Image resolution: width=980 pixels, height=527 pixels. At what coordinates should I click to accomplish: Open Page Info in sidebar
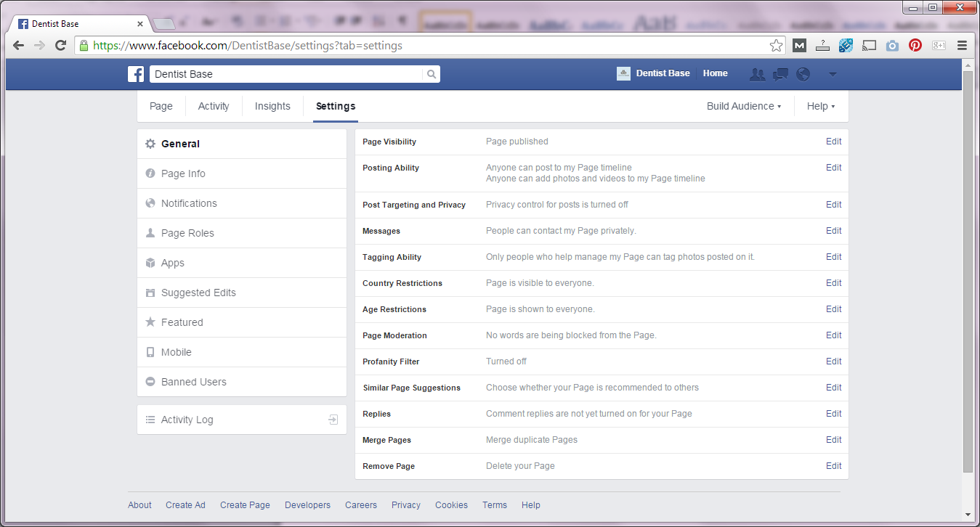pyautogui.click(x=242, y=173)
